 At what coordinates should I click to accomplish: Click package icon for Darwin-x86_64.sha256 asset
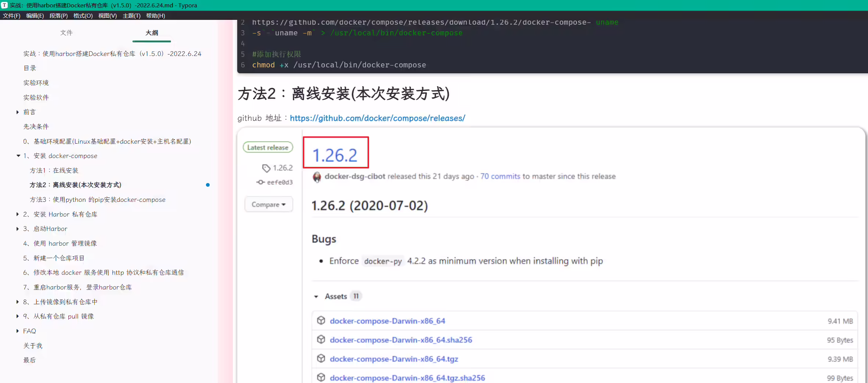321,340
